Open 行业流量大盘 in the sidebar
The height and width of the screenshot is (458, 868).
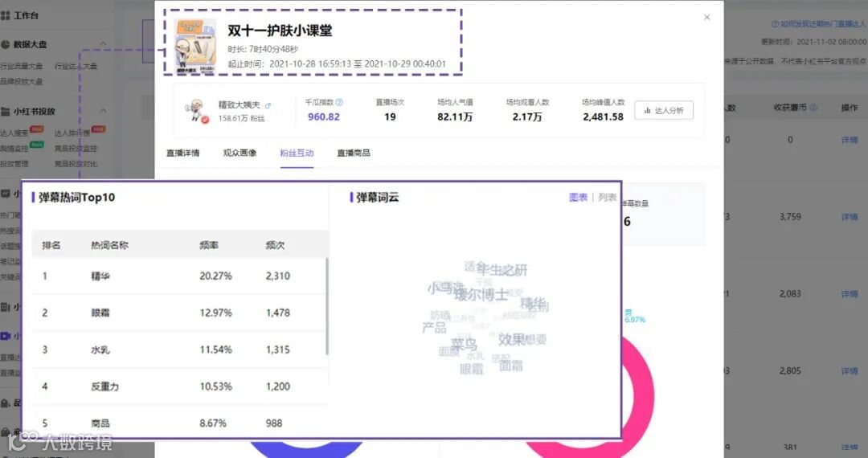point(22,66)
